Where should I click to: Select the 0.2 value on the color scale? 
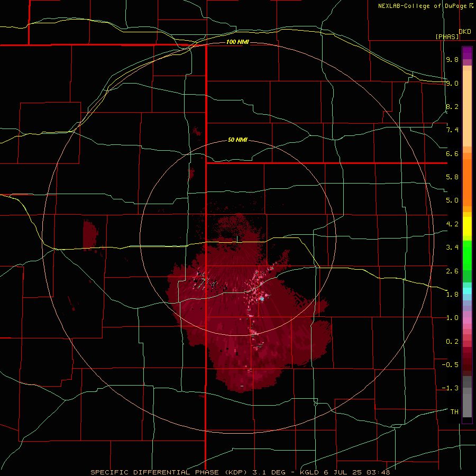[452, 342]
